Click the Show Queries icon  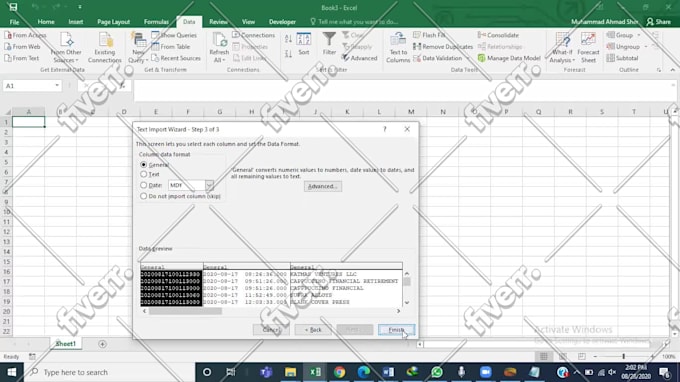pyautogui.click(x=155, y=35)
